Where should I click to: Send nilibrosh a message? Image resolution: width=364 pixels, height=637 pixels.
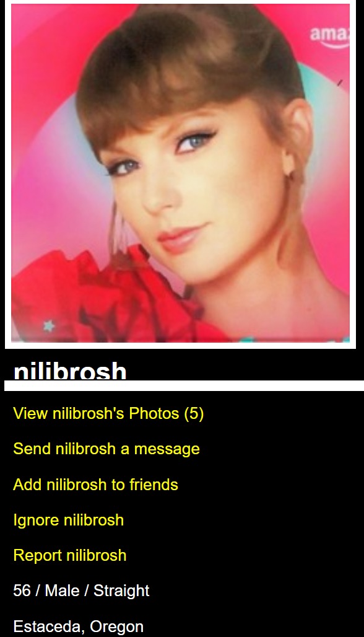tap(106, 449)
